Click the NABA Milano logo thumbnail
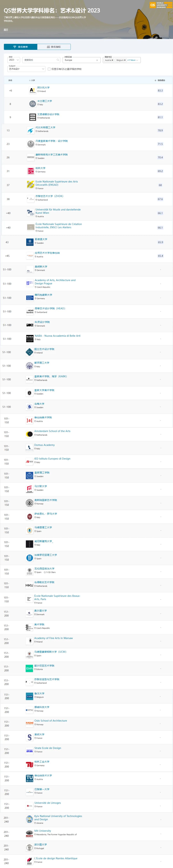This screenshot has height=868, width=173. [x=30, y=338]
